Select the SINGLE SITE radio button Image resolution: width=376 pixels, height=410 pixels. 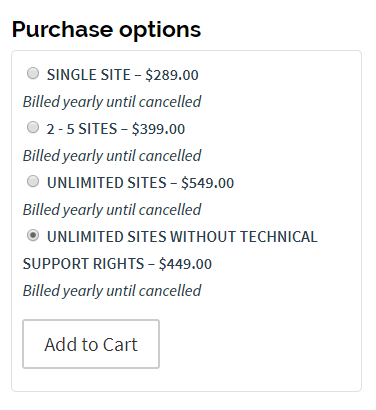33,73
